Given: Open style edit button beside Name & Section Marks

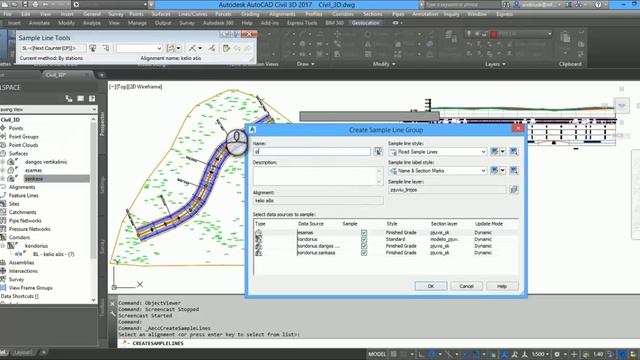Looking at the screenshot, I should point(495,171).
